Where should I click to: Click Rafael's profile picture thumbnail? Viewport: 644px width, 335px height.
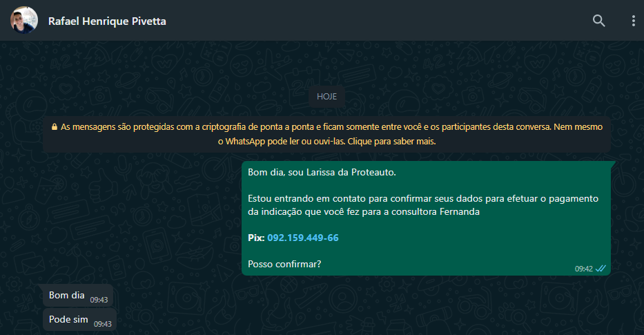23,21
